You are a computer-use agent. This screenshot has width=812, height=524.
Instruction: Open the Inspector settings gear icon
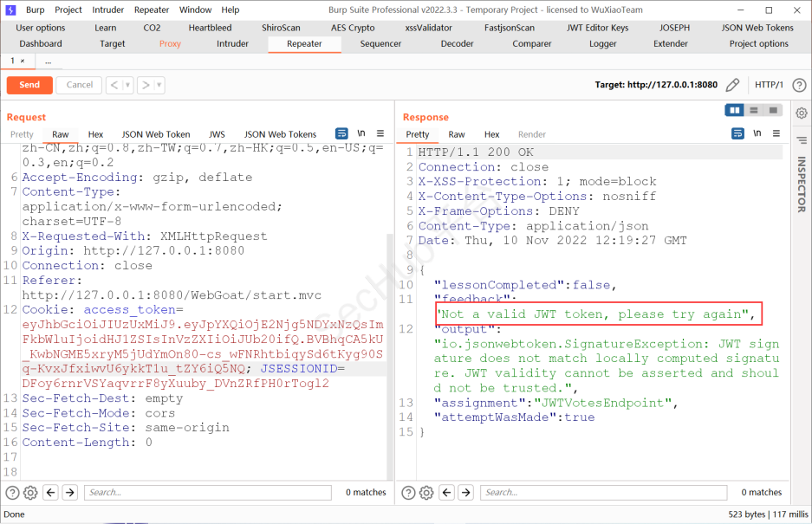(x=800, y=112)
